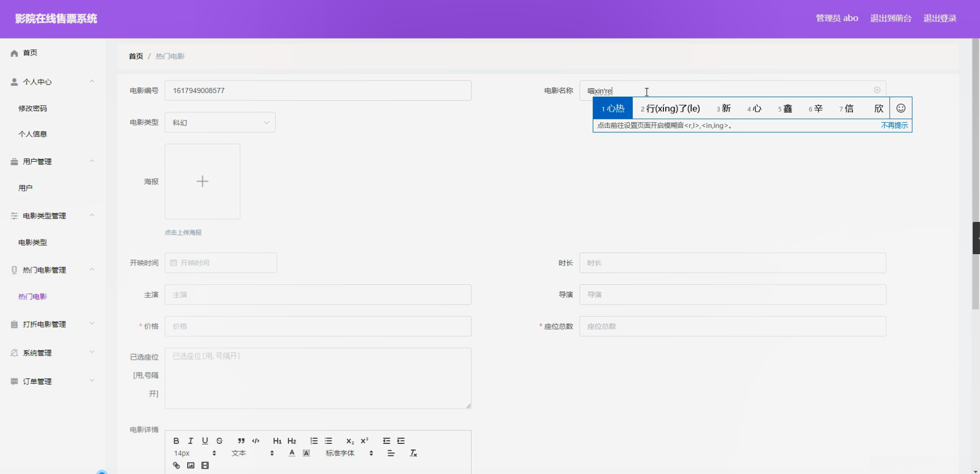Click the home icon in the sidebar

(x=15, y=53)
